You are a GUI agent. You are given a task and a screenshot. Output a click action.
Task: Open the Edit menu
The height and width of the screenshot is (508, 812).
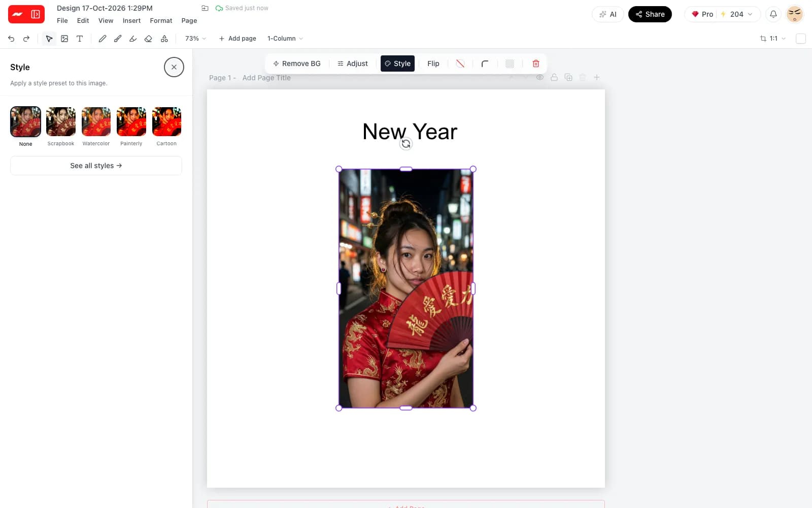[x=83, y=21]
